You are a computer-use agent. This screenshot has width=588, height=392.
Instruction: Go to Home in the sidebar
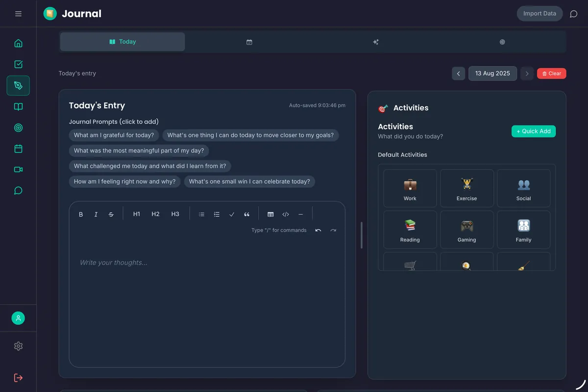coord(18,43)
